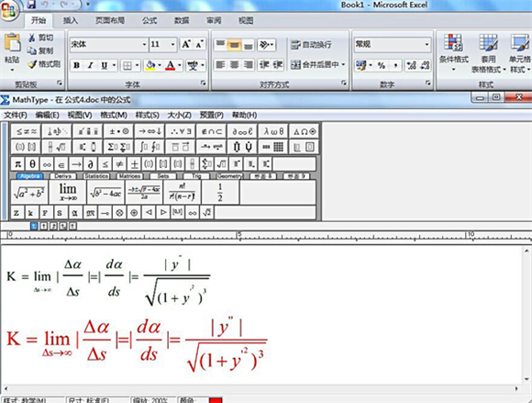
Task: Click Merge and Center button
Action: click(315, 64)
